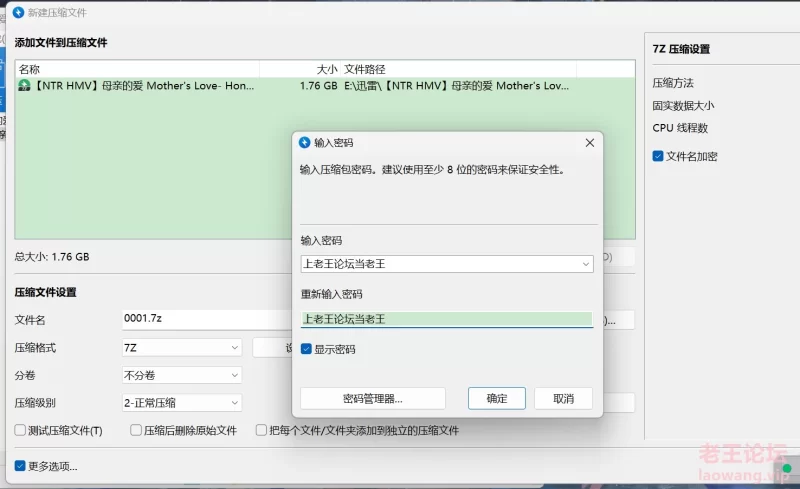
Task: Click the 固实数据大小 setting label
Action: click(x=683, y=106)
